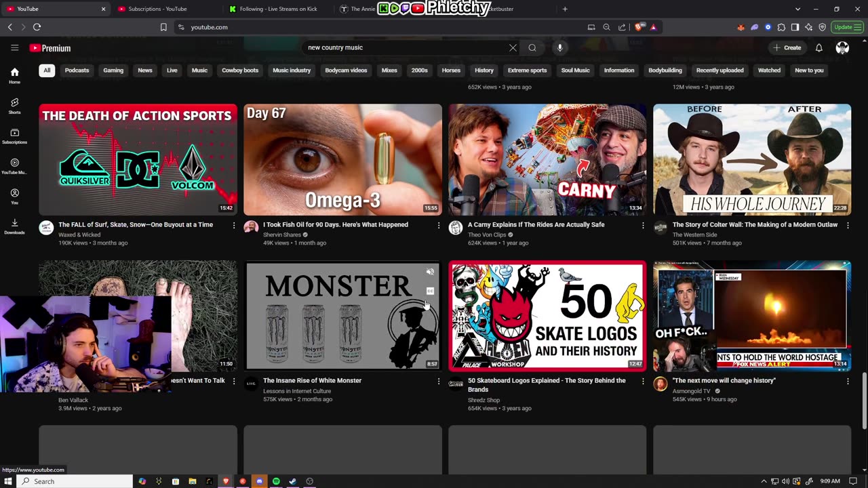Open the Theo Von Clips channel link
Viewport: 868px width, 488px height.
coord(487,235)
